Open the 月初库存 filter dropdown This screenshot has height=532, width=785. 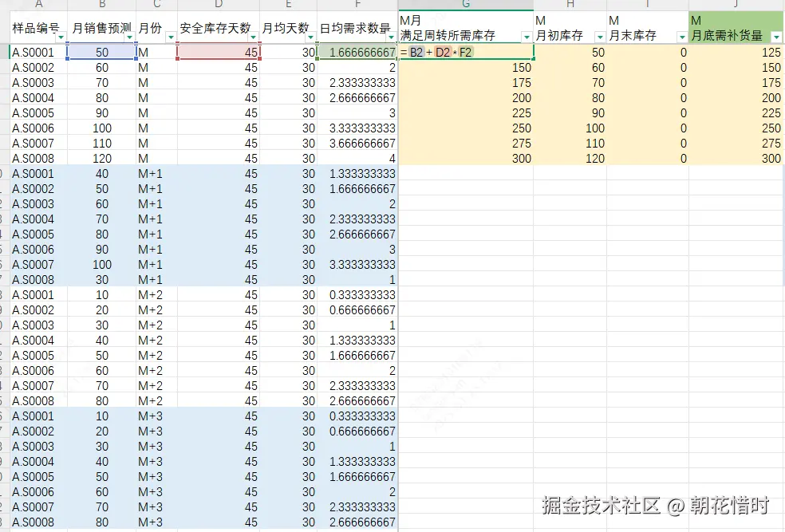tap(600, 37)
